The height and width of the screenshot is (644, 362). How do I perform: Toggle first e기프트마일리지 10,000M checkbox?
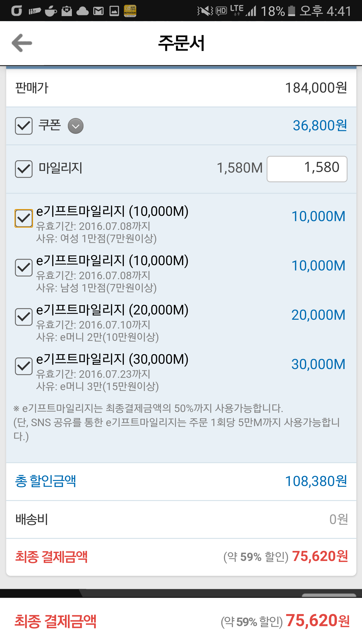(24, 218)
